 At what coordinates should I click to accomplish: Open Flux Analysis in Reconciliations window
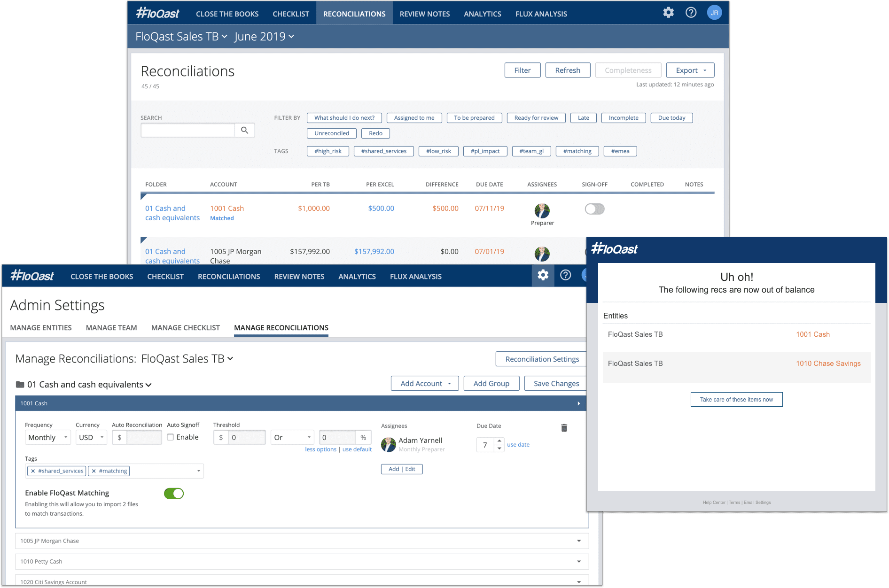541,14
